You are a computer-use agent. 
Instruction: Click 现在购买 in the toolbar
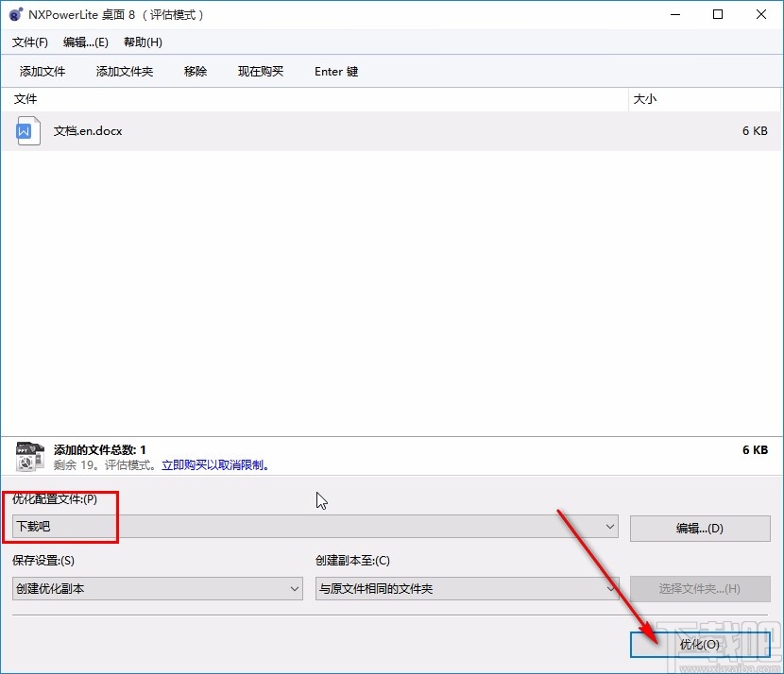tap(261, 72)
